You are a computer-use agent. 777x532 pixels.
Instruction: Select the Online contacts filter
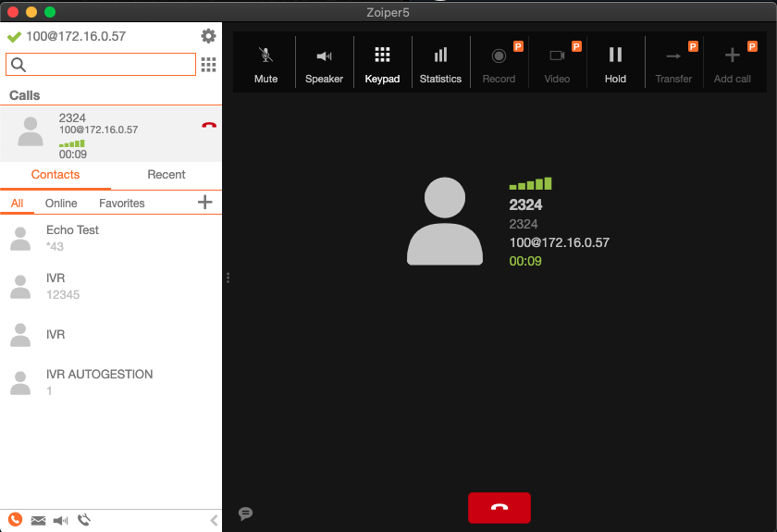[61, 204]
